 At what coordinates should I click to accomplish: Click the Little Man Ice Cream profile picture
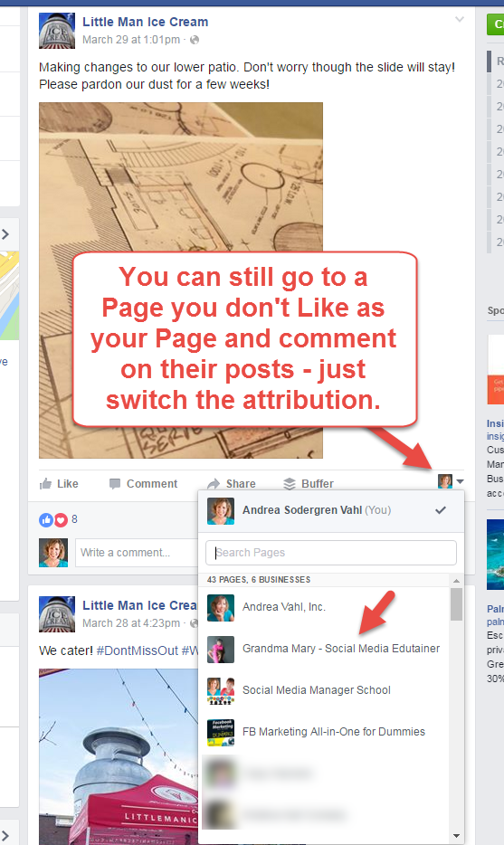click(57, 30)
